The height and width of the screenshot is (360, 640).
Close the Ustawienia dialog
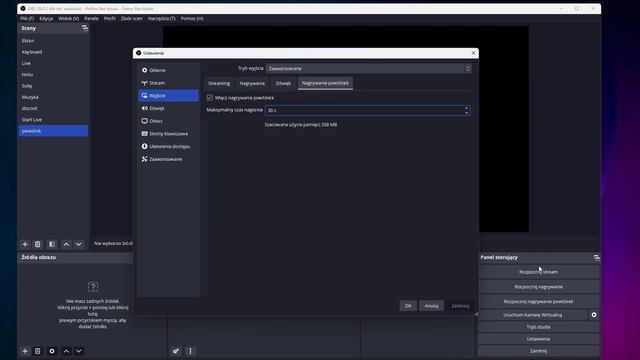click(473, 53)
